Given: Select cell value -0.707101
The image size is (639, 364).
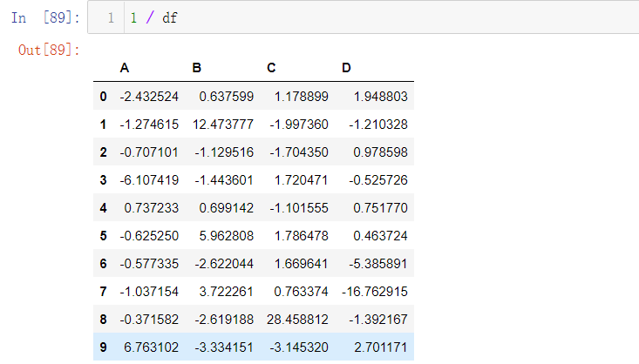Looking at the screenshot, I should [149, 152].
